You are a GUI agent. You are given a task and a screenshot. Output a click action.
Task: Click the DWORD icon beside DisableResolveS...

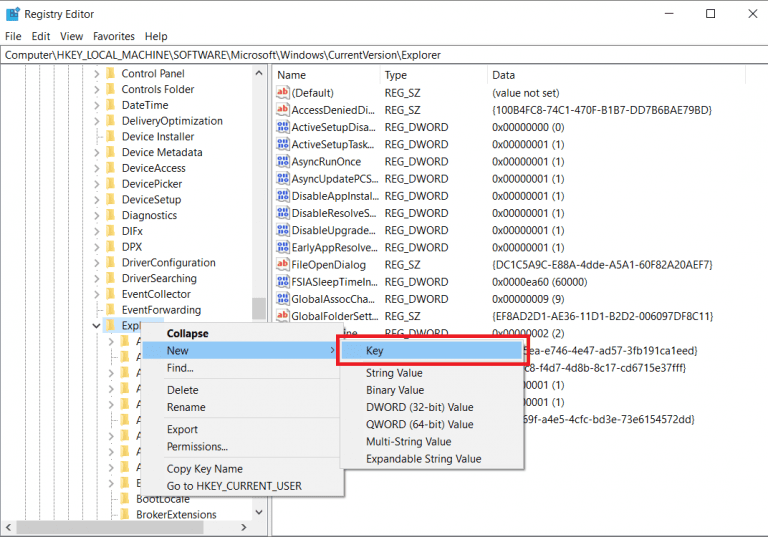[x=283, y=212]
